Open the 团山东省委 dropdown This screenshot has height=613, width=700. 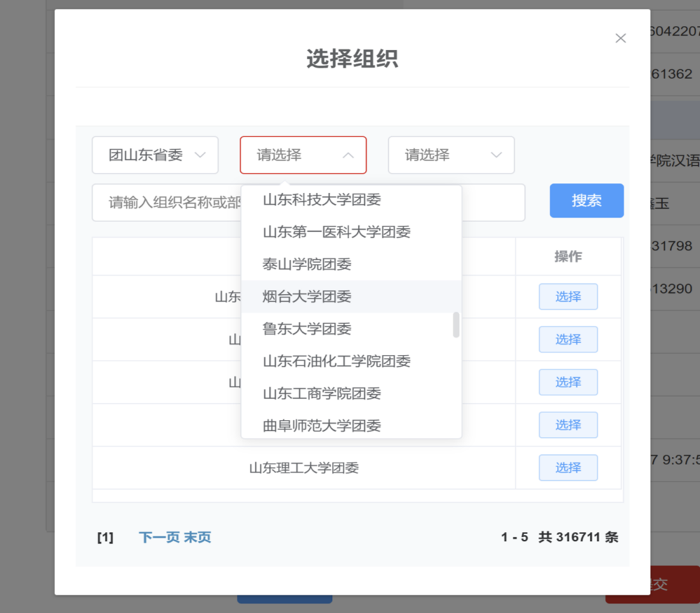click(x=155, y=155)
